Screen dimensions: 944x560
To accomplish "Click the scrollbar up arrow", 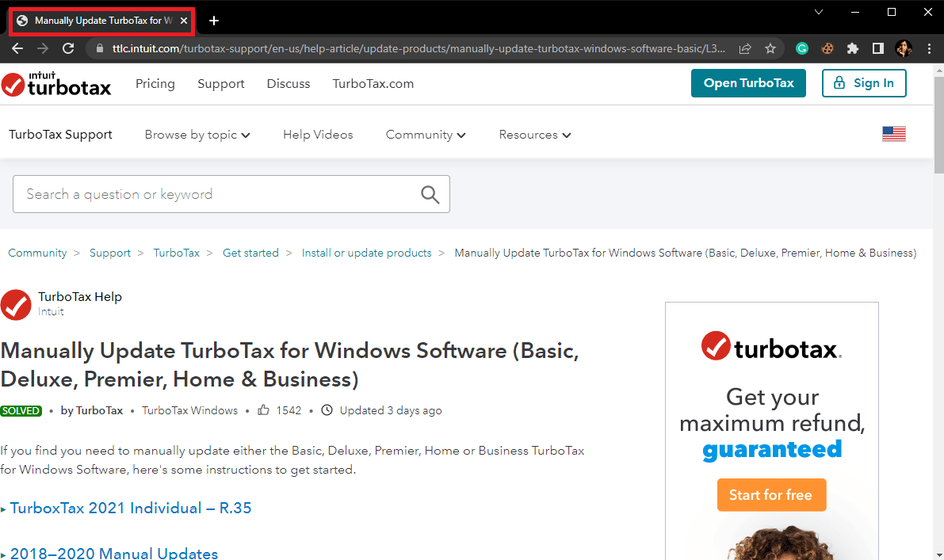I will point(938,70).
